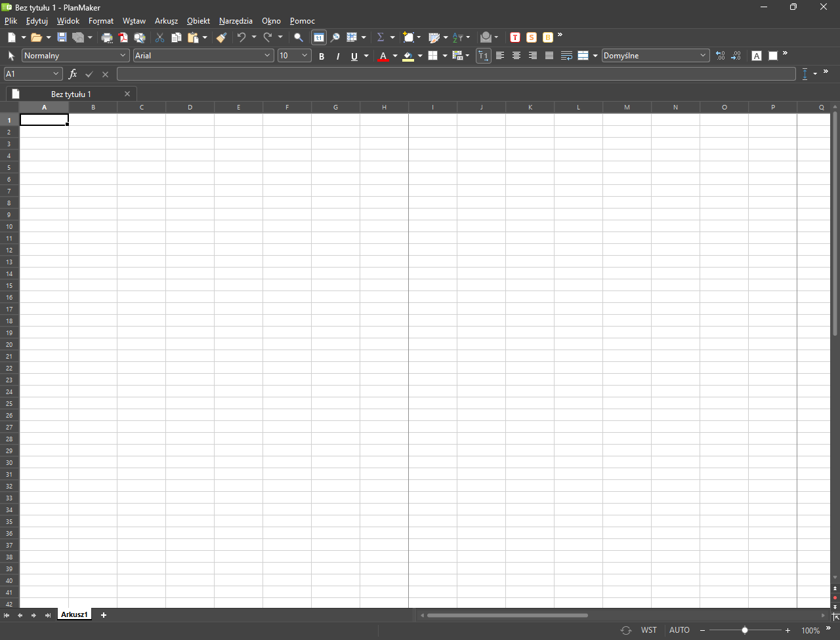Click the yellow fill color bucket
The height and width of the screenshot is (640, 840).
(408, 56)
